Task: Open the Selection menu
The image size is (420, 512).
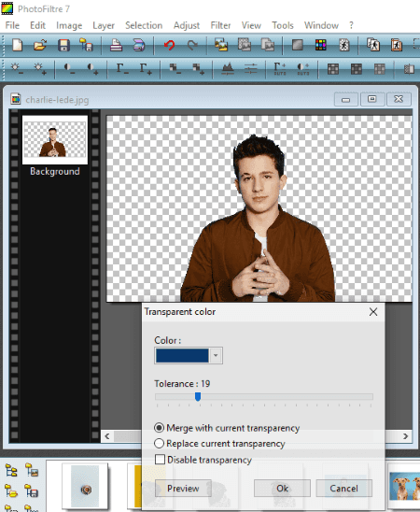Action: pyautogui.click(x=144, y=25)
